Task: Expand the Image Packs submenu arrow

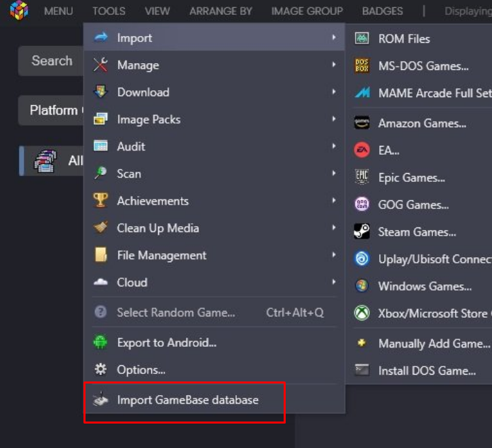Action: point(334,119)
